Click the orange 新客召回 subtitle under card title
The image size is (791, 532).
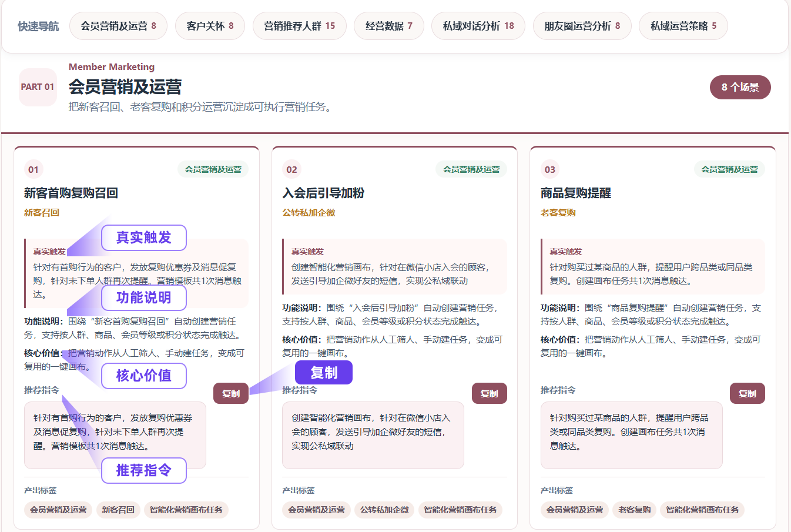tap(42, 212)
